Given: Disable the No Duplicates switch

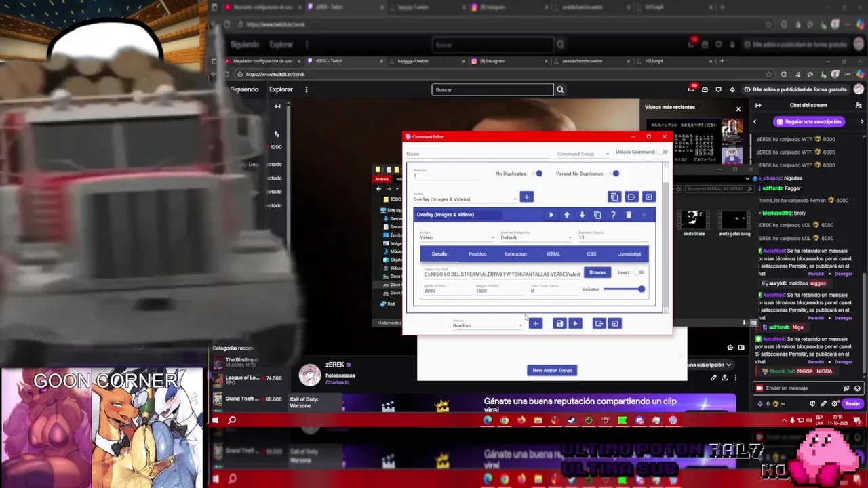Looking at the screenshot, I should (x=537, y=174).
